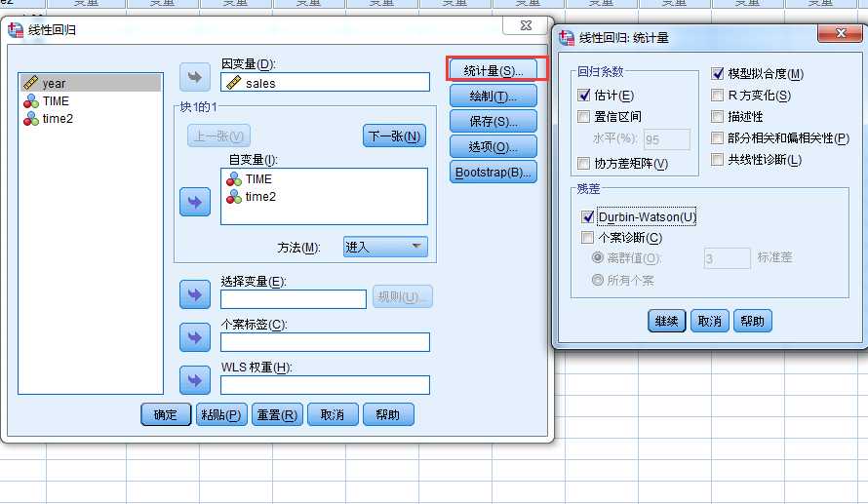Open the 保存(S) save dialog
Screen dimensions: 868x504
click(x=493, y=121)
